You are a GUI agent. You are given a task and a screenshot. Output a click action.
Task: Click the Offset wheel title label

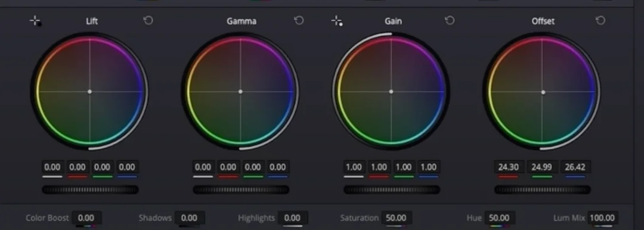tap(543, 21)
